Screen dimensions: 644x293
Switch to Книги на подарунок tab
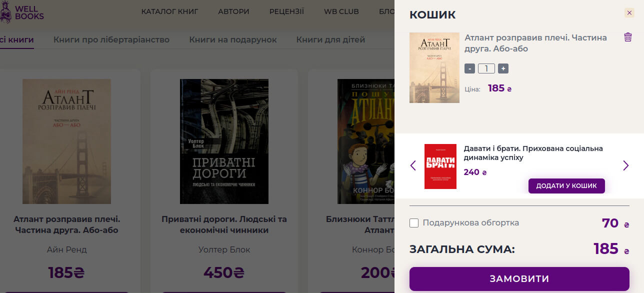click(233, 39)
